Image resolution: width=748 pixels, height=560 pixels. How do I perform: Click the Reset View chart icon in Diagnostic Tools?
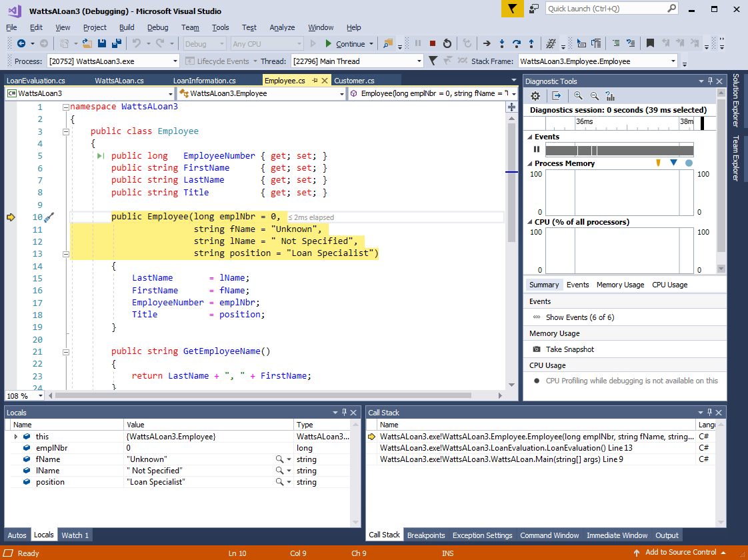tap(610, 96)
